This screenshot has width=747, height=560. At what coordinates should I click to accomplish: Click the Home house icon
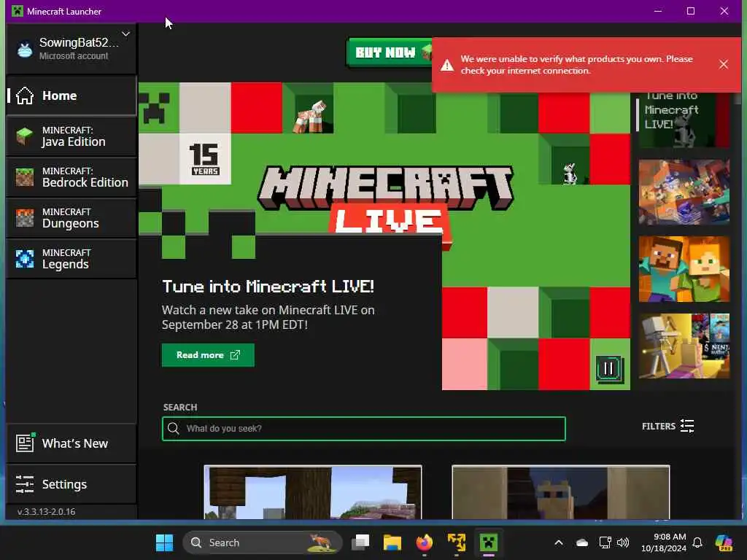25,96
